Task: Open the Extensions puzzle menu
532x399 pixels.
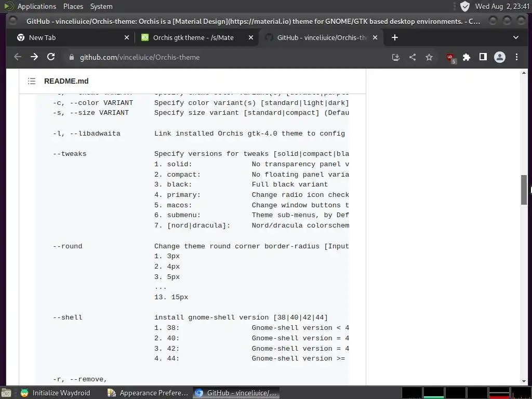Action: (467, 57)
